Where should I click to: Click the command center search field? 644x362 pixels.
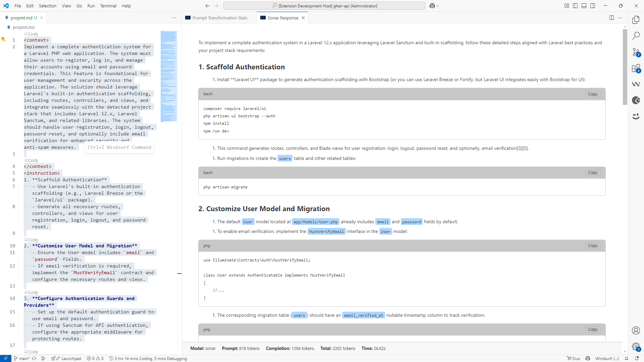tap(324, 6)
